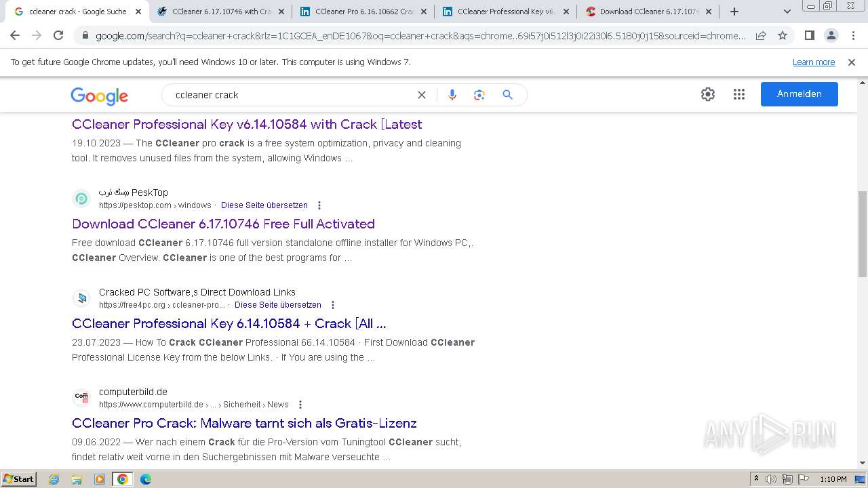The height and width of the screenshot is (488, 868).
Task: Click the search input field
Action: 292,95
